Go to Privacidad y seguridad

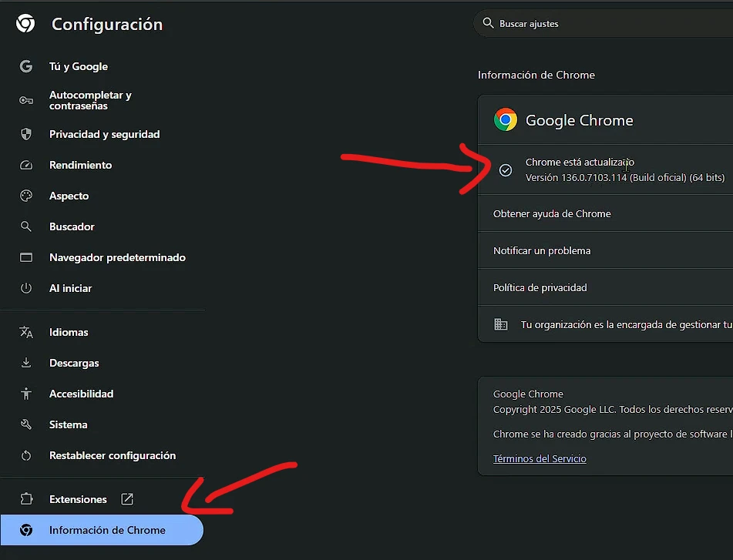pyautogui.click(x=105, y=134)
